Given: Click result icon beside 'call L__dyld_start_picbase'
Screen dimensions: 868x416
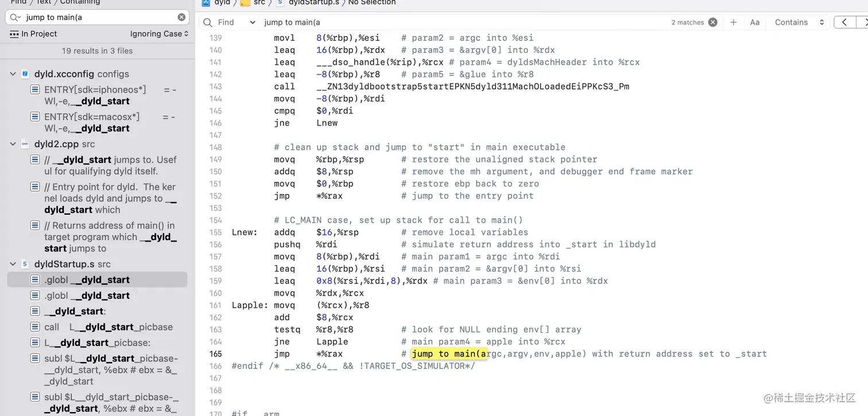Looking at the screenshot, I should (35, 326).
